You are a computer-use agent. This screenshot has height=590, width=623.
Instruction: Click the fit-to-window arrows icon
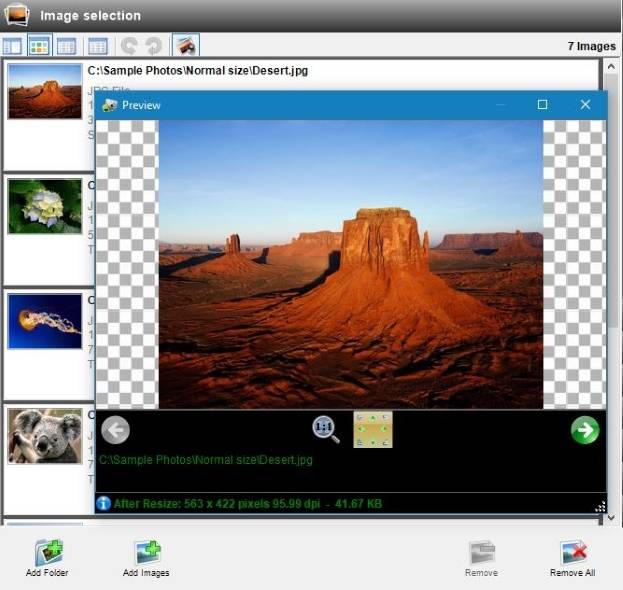click(373, 429)
